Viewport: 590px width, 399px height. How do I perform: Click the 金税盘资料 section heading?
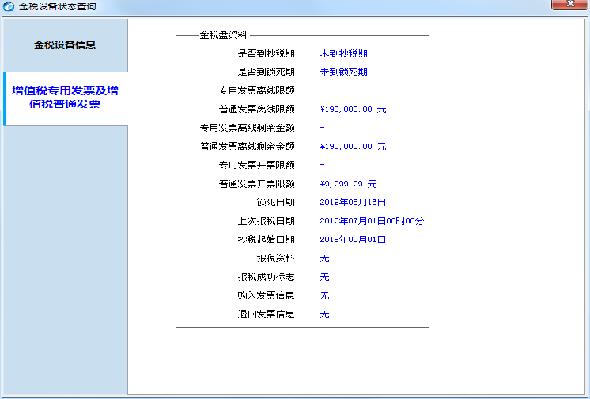[x=223, y=35]
